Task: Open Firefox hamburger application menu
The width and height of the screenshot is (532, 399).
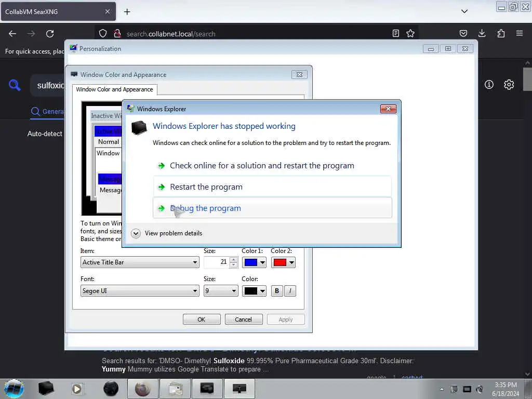Action: (x=519, y=33)
